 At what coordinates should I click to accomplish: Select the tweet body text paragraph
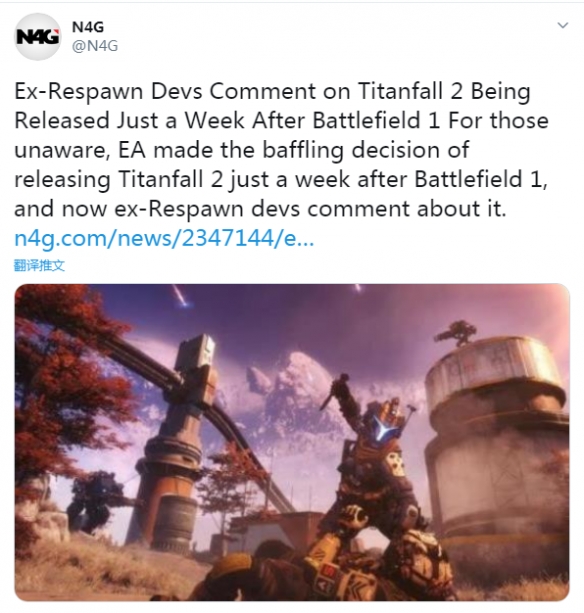tap(281, 150)
